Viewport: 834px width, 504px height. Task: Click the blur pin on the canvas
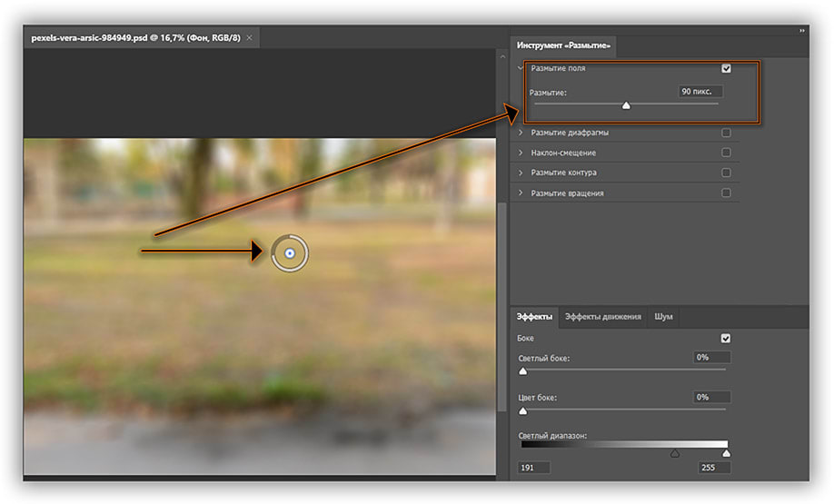point(289,253)
